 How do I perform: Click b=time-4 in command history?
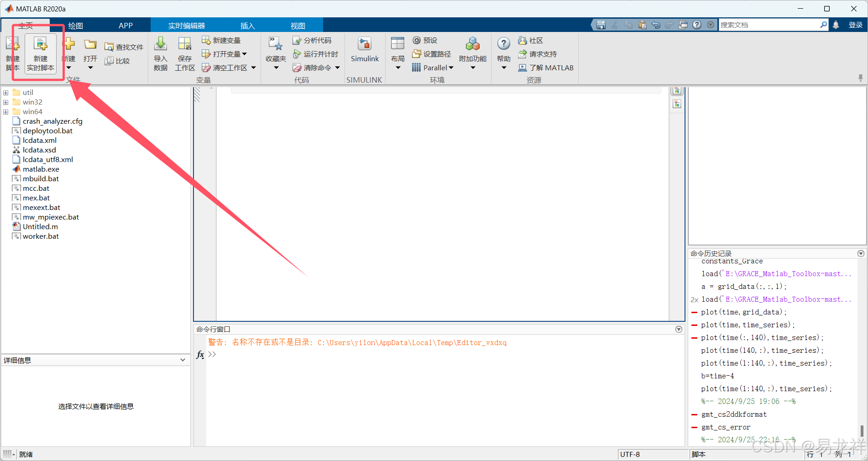point(717,376)
